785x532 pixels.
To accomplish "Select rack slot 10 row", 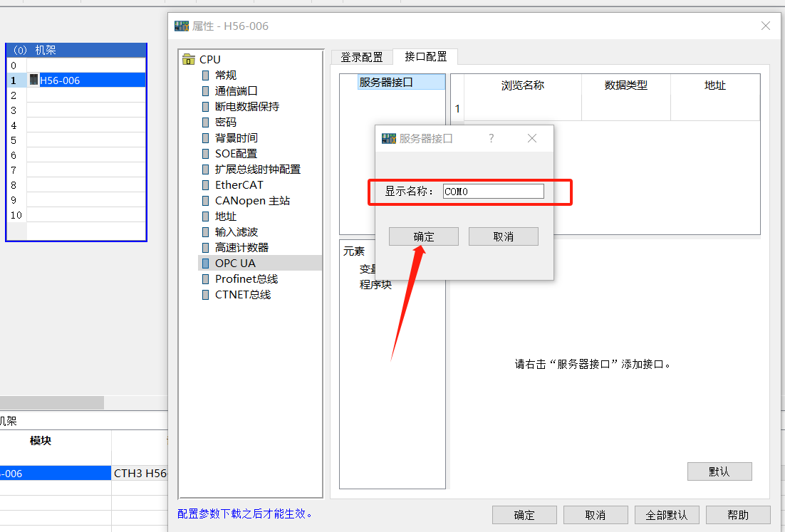I will (x=76, y=214).
